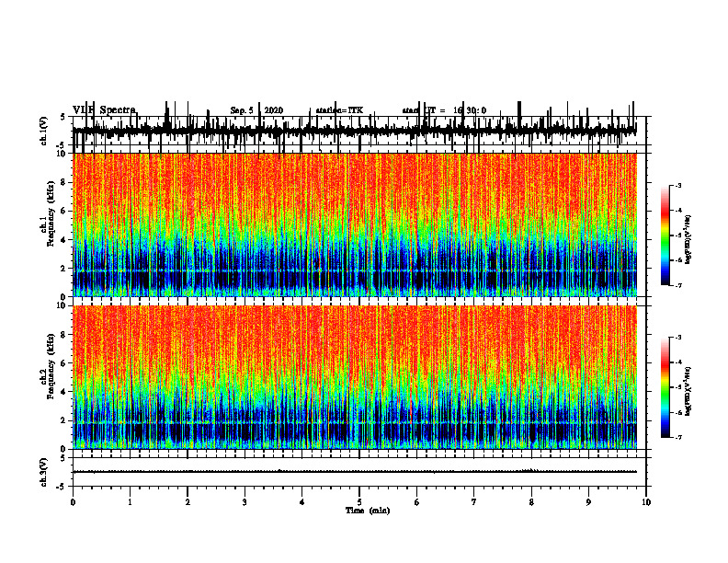The image size is (728, 563).
Task: Click the ch.1 spectrogram color scale bar
Action: pyautogui.click(x=665, y=236)
